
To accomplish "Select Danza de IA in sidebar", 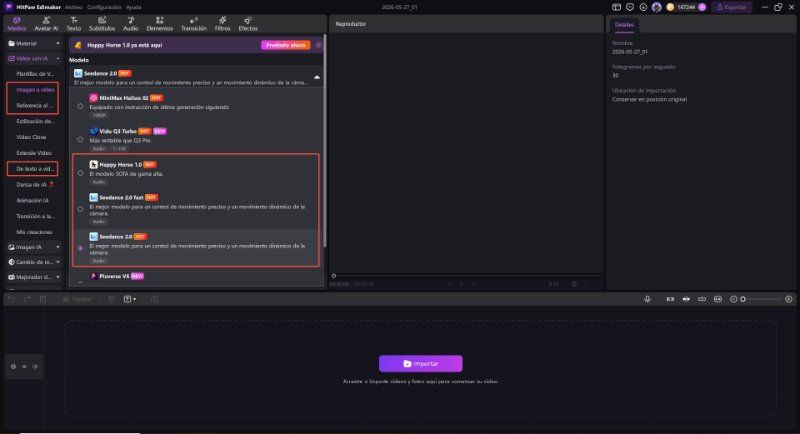I will pyautogui.click(x=35, y=185).
